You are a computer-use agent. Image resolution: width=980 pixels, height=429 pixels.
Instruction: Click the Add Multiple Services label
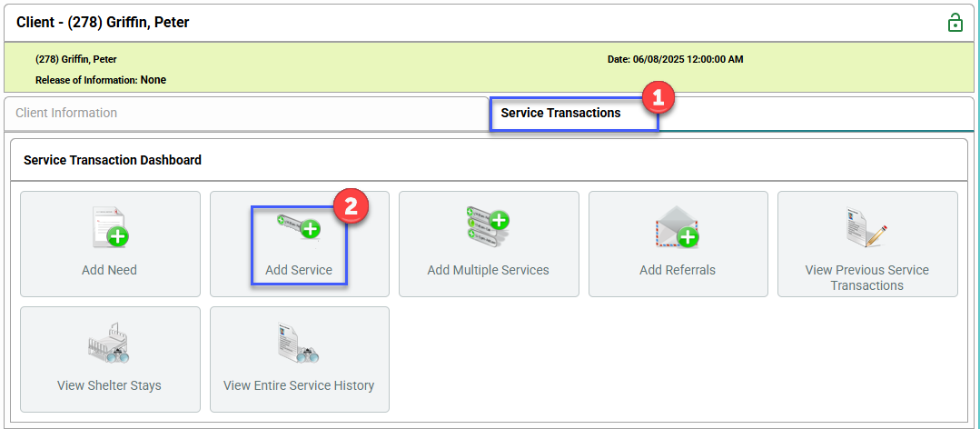point(488,271)
